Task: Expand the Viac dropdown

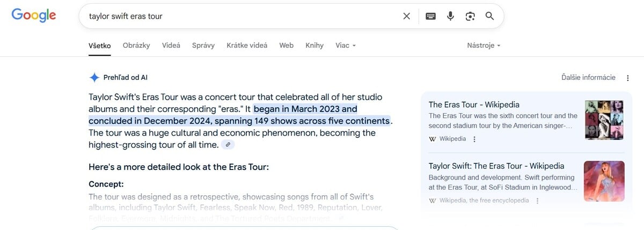Action: point(346,46)
